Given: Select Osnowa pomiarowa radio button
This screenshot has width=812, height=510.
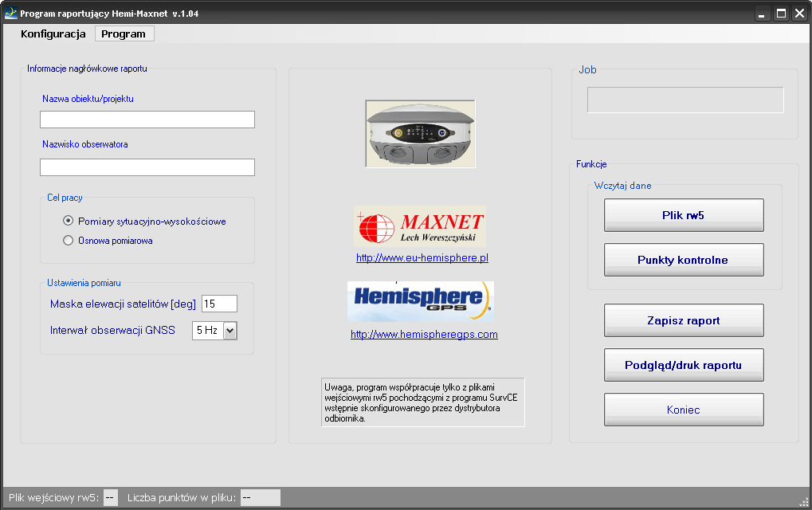Looking at the screenshot, I should pos(68,240).
